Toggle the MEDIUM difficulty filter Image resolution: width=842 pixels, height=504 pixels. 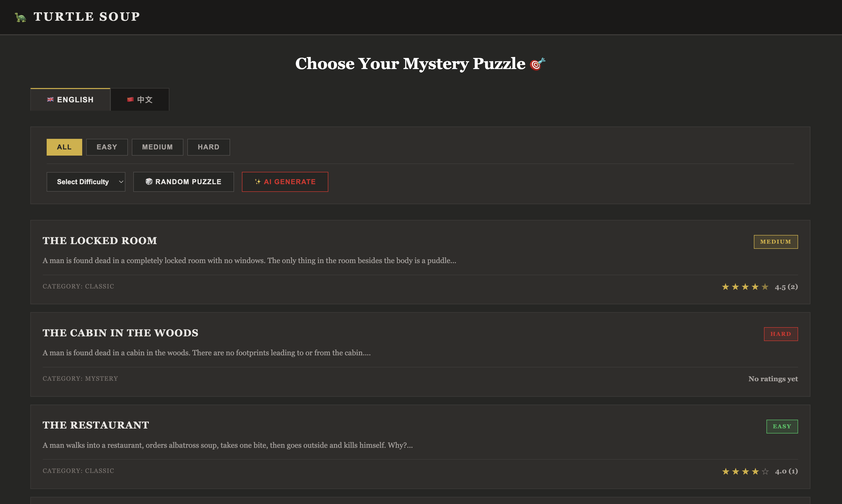tap(157, 147)
